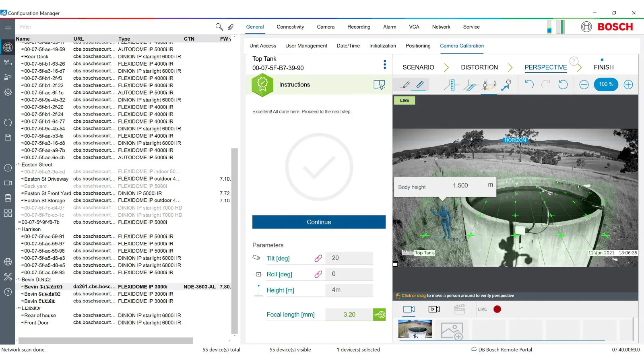Open the settings gear in sidebar

(x=8, y=93)
